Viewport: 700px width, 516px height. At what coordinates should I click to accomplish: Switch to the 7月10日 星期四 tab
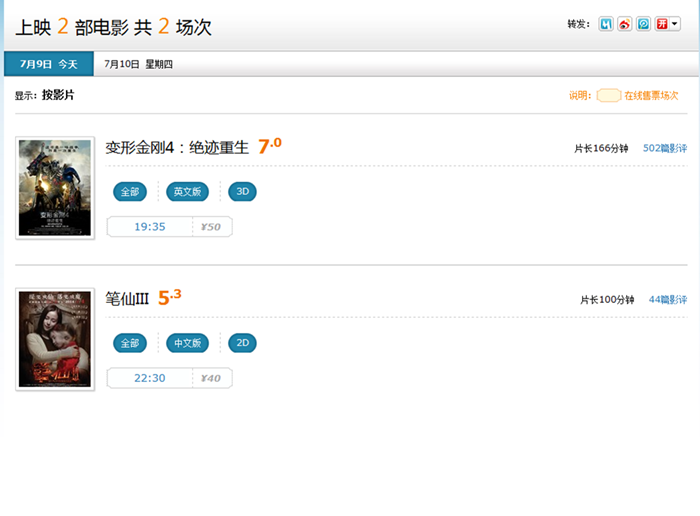(138, 64)
